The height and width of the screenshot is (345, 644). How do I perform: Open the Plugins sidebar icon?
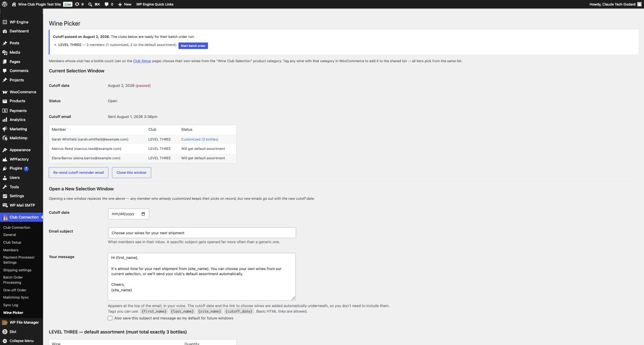(5, 168)
